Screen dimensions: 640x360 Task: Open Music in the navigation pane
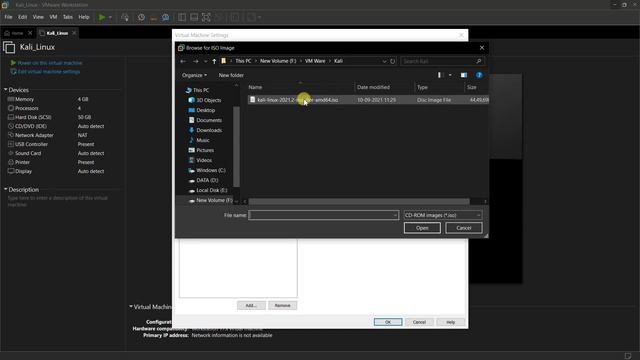(199, 140)
